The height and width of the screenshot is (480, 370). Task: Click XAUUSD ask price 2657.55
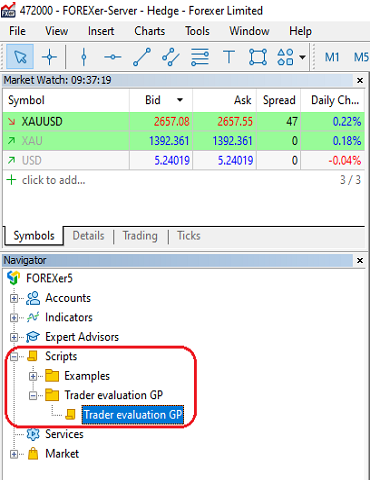click(235, 122)
